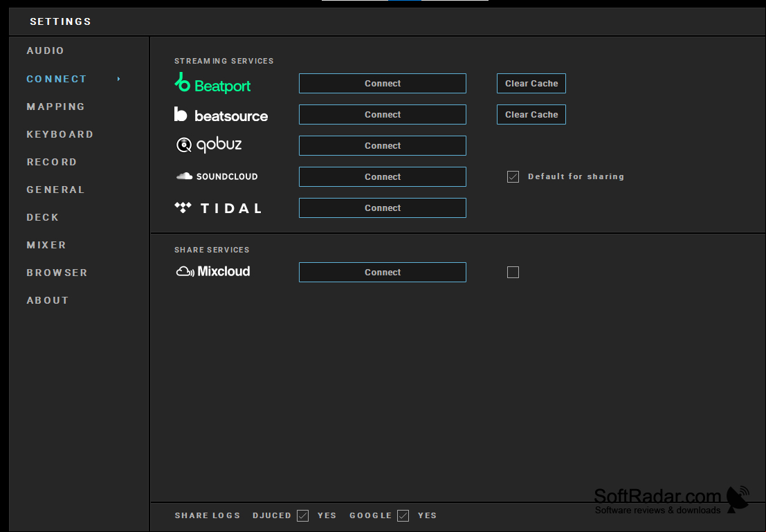Click the TIDAL logo
Image resolution: width=766 pixels, height=532 pixels.
click(218, 208)
